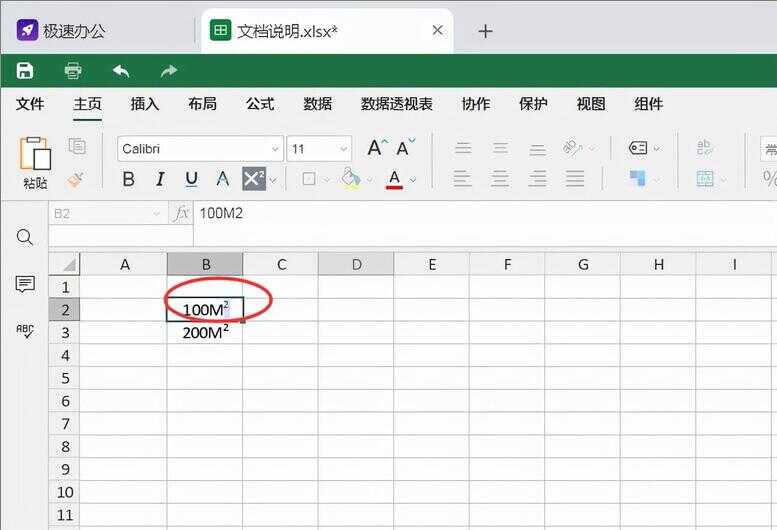Switch to the 公式 ribbon tab

tap(260, 104)
